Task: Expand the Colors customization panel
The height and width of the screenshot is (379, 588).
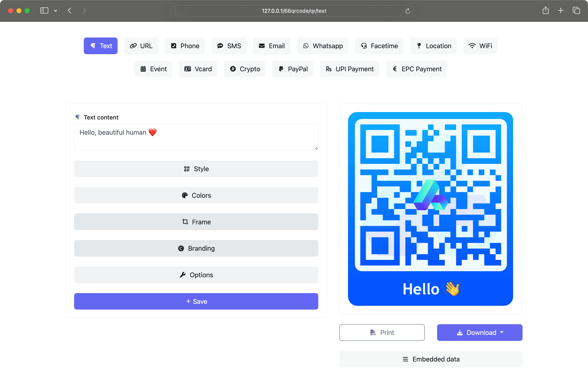Action: [x=196, y=195]
